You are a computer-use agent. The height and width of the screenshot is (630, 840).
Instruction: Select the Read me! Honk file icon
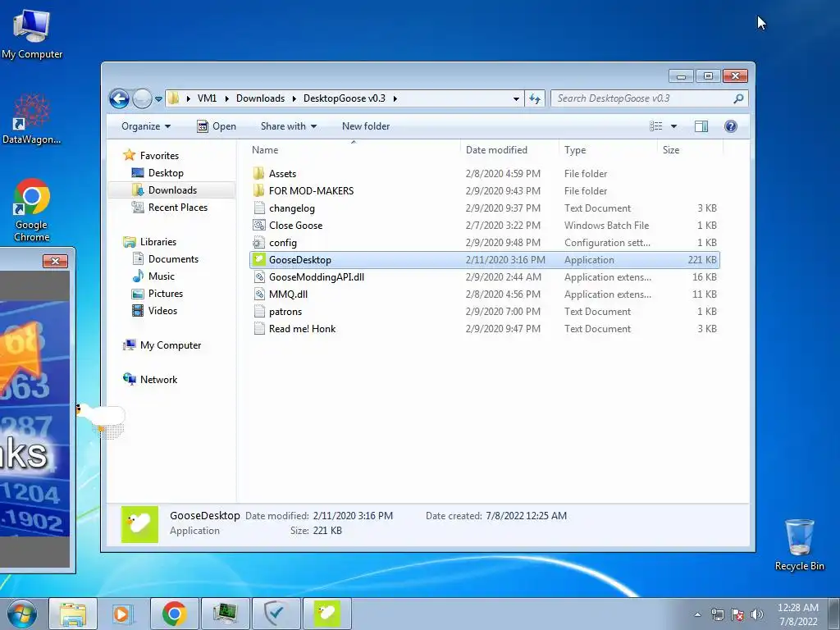[259, 328]
